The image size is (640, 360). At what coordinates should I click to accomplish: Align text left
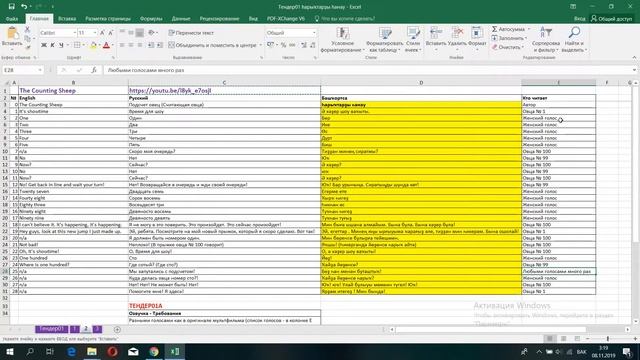pyautogui.click(x=122, y=45)
